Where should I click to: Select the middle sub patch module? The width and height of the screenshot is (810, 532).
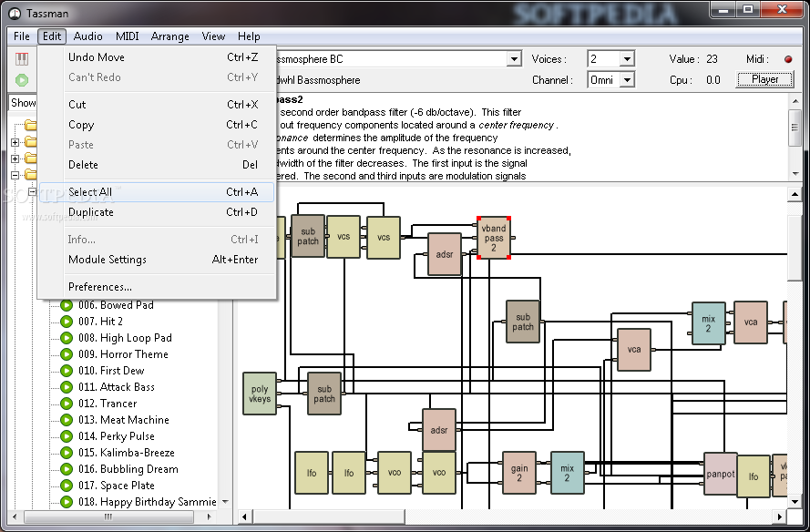(x=523, y=322)
